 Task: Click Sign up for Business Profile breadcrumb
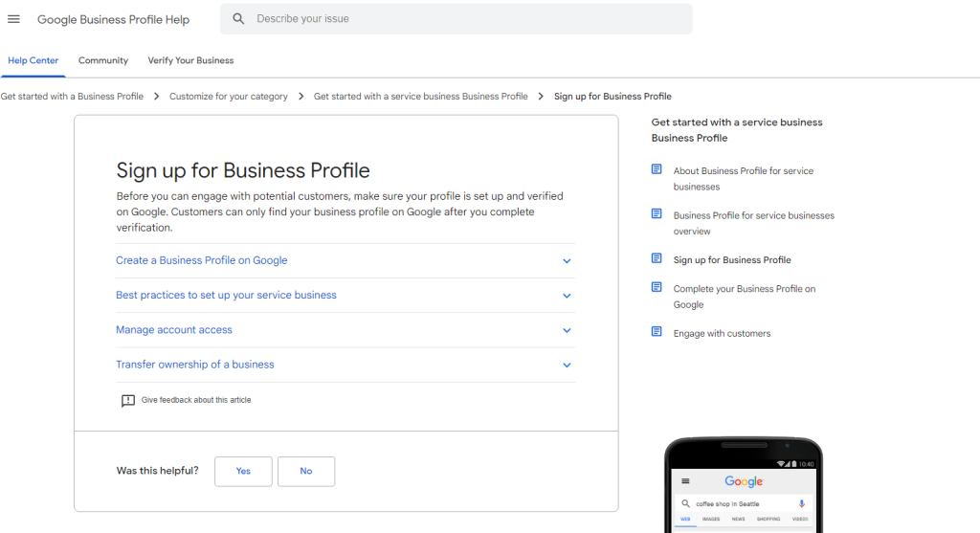point(612,97)
